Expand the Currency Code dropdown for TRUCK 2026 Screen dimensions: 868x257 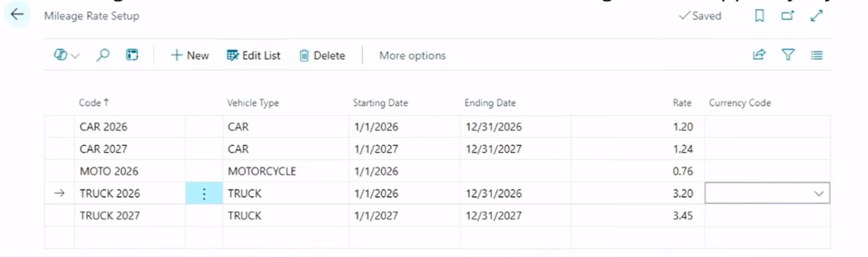[x=818, y=194]
